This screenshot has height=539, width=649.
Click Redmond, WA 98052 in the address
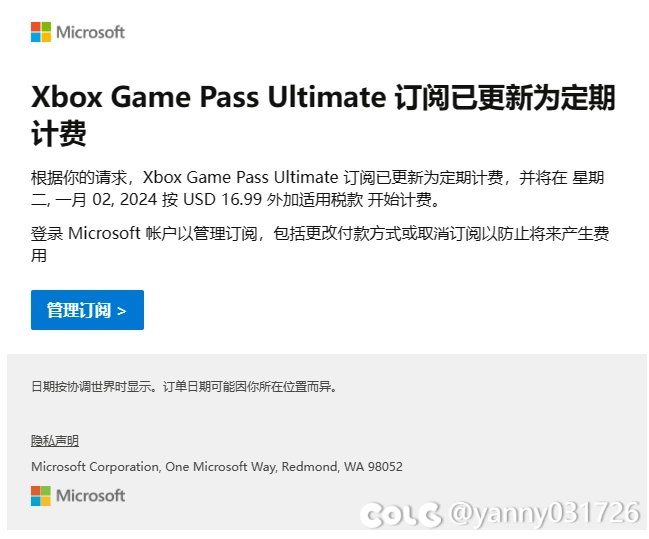tap(342, 467)
